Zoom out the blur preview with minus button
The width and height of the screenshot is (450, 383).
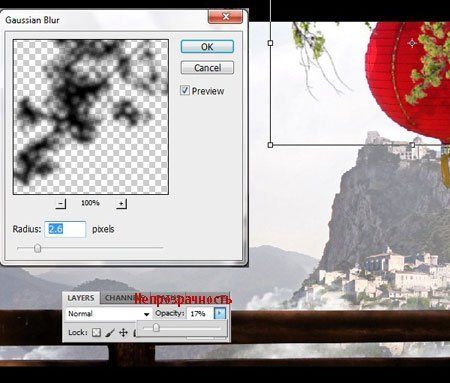click(61, 203)
